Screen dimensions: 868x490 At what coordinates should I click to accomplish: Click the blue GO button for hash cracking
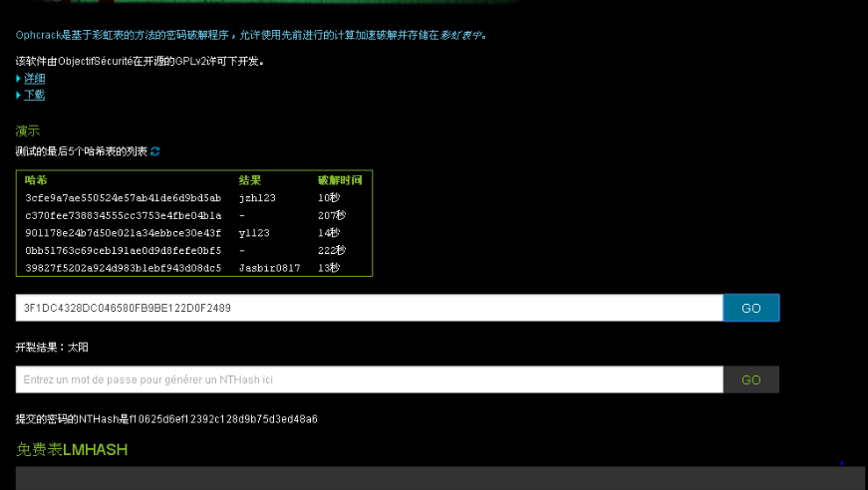click(x=751, y=308)
